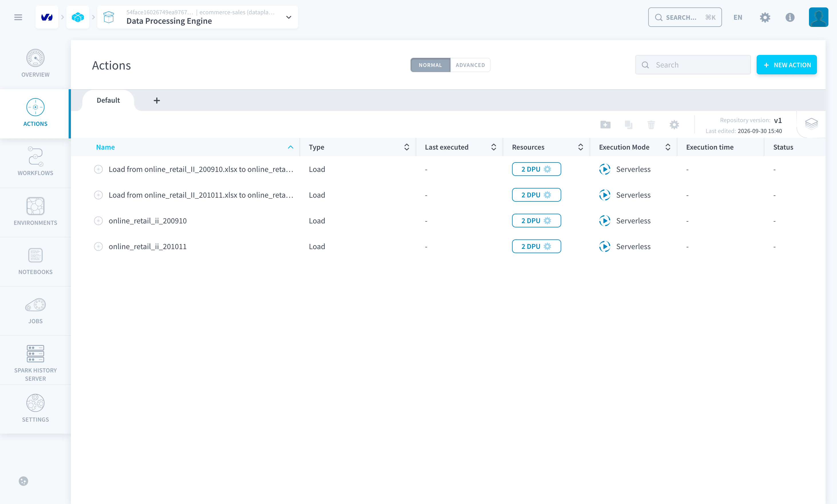Open Overview in the sidebar
This screenshot has height=504, width=837.
pos(35,64)
